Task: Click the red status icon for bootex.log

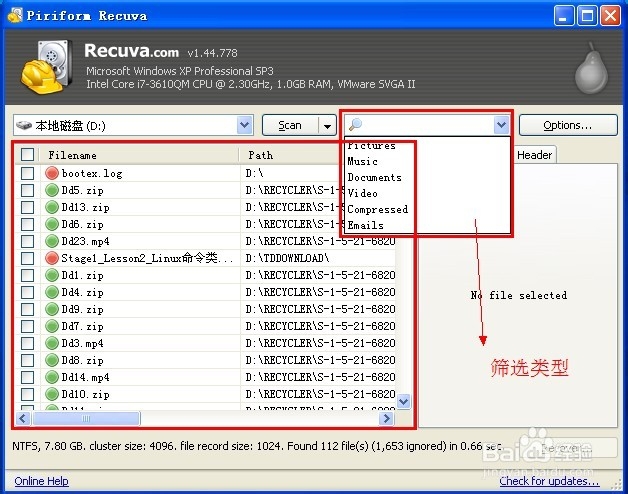Action: click(52, 173)
